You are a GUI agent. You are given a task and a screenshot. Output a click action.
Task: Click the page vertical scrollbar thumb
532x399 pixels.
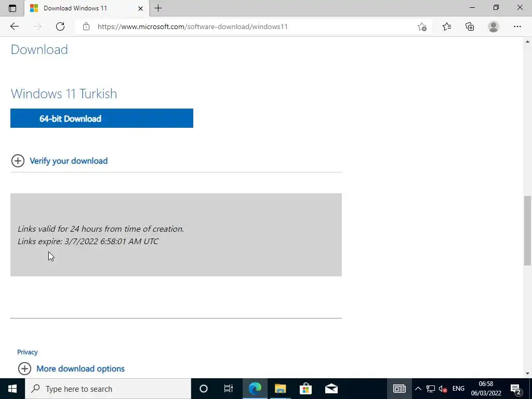tap(527, 230)
